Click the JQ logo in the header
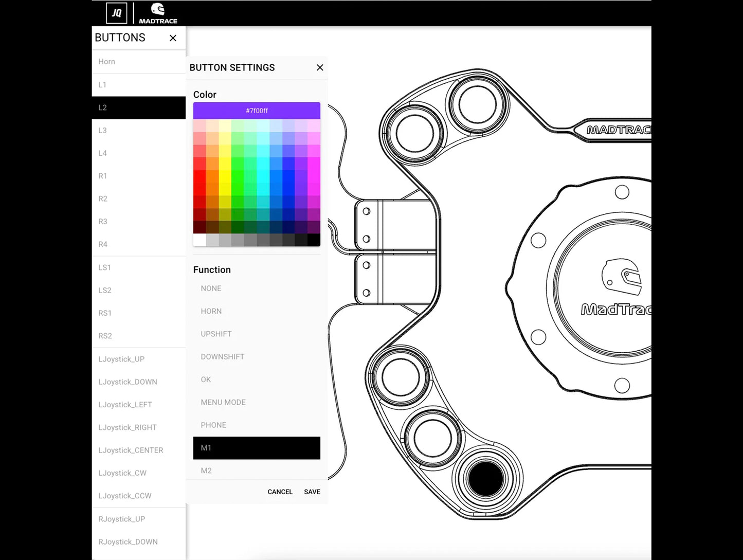 116,13
